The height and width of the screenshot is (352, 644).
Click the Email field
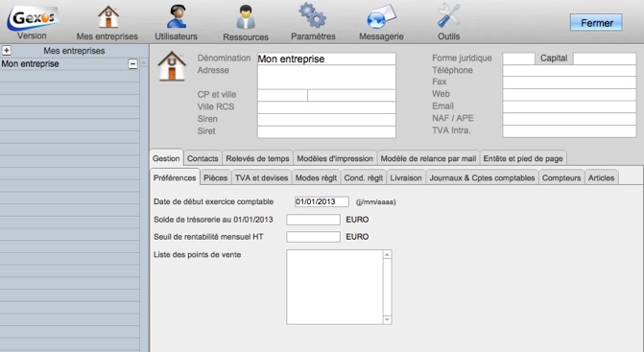coord(569,107)
